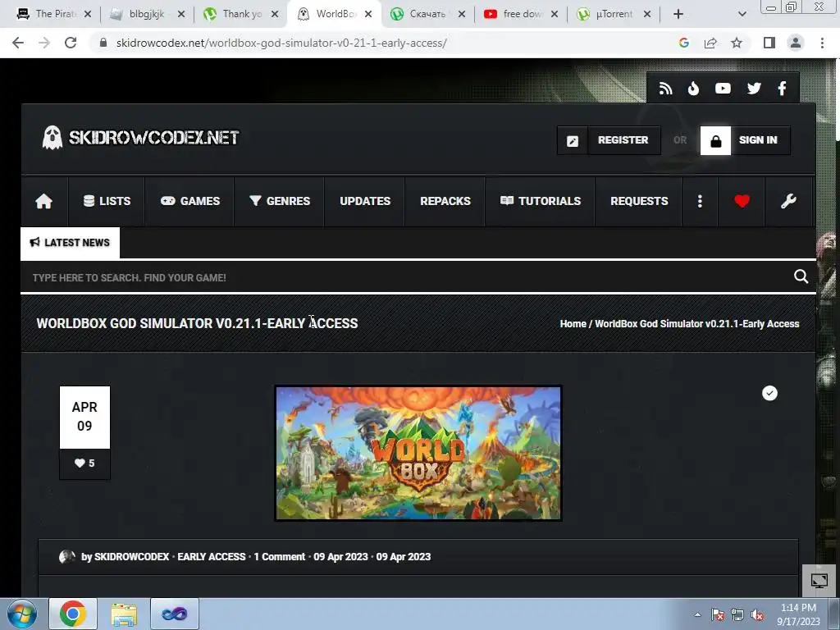The image size is (840, 630).
Task: Open the EARLY ACCESS category link
Action: pyautogui.click(x=212, y=557)
